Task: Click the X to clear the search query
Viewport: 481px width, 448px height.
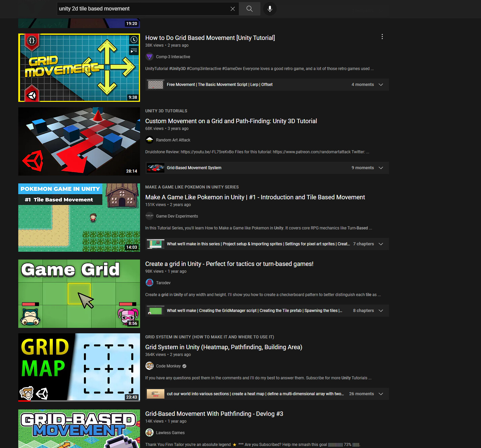Action: point(233,9)
